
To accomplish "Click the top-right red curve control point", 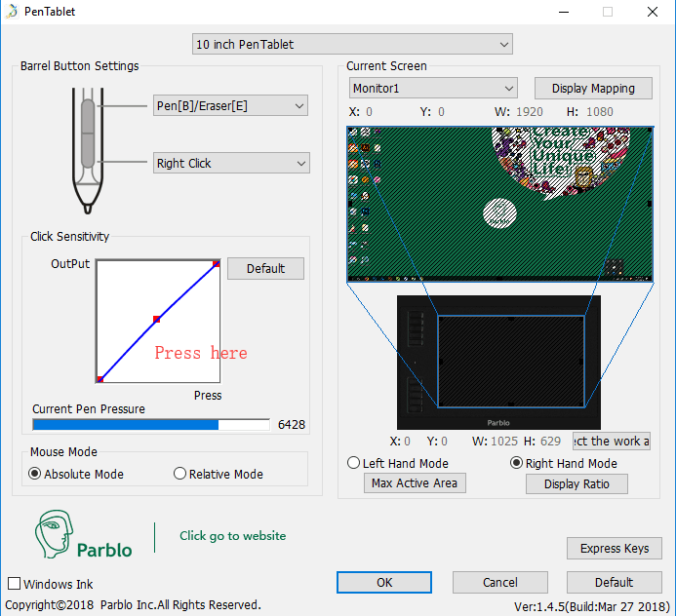I will coord(217,263).
